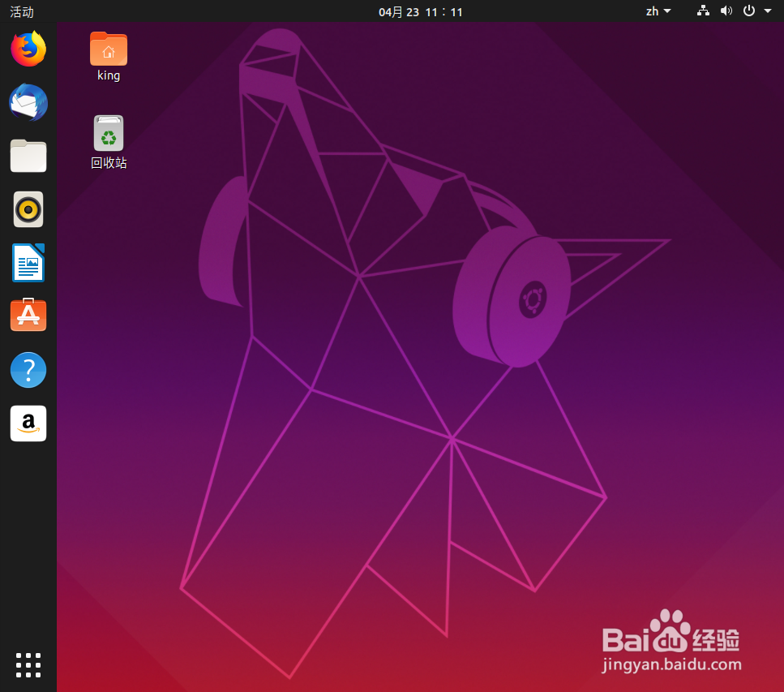Click the 回收站 label text
784x692 pixels.
coord(109,162)
